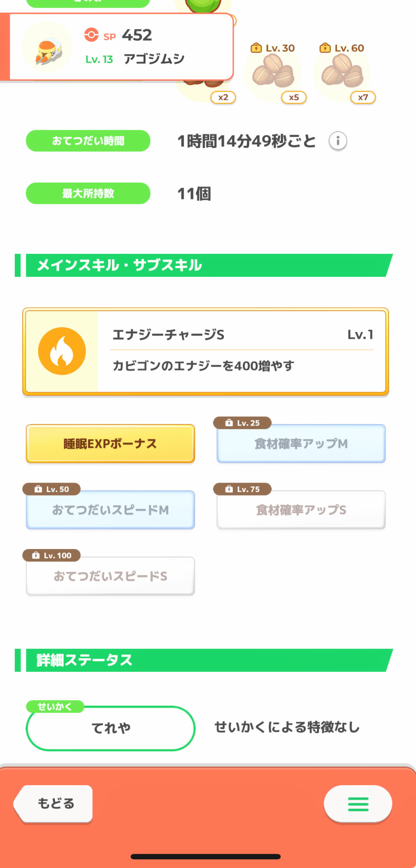Tap the Poké Ball SP icon

point(91,35)
